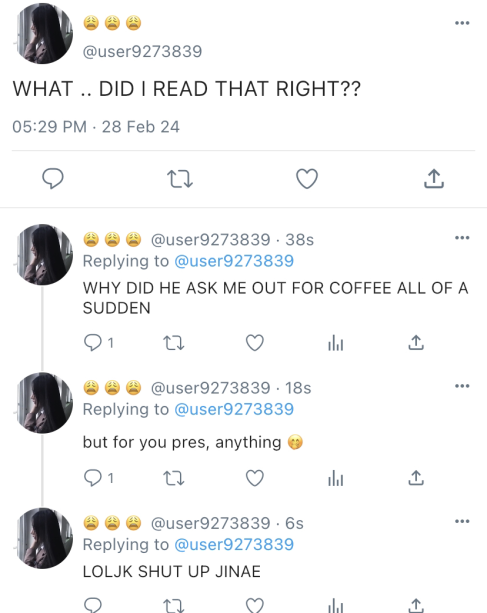Share the main tweet via upload icon
This screenshot has height=613, width=487.
tap(434, 179)
